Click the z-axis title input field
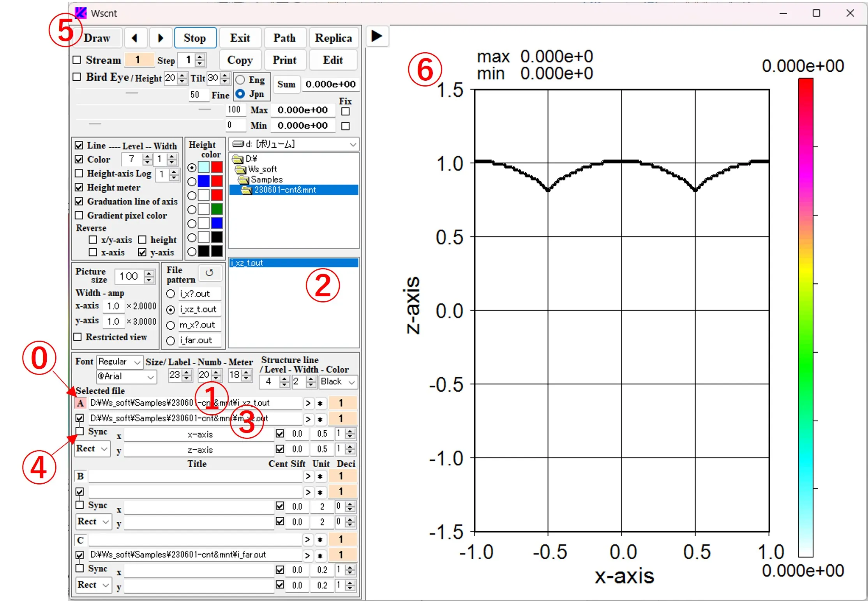Screen dimensions: 868x601 click(199, 450)
